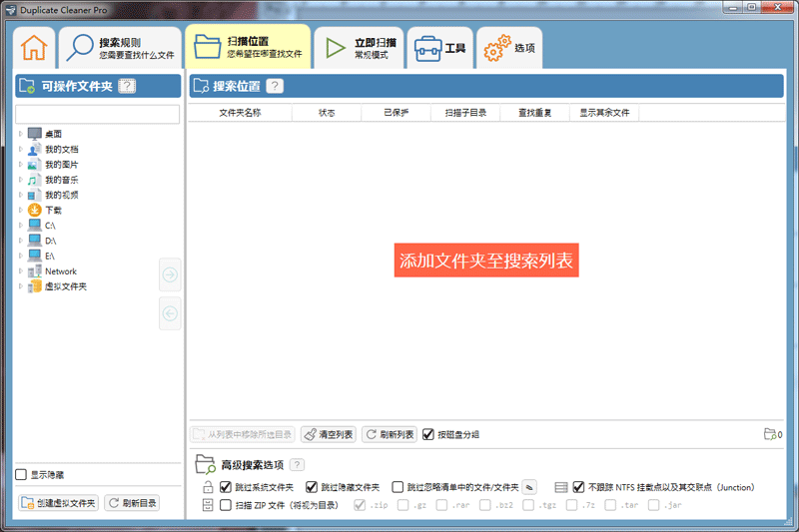Select the C:\ drive icon
Screen dimensions: 799x532
(x=35, y=225)
